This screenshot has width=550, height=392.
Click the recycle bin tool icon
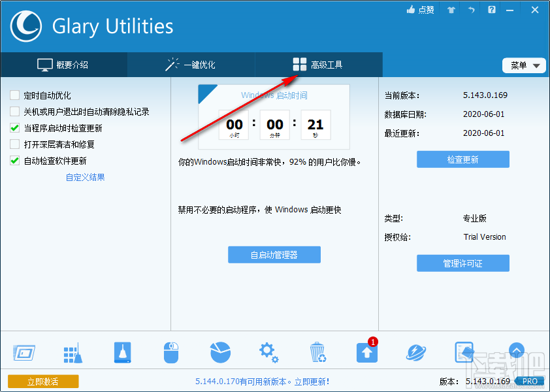tap(318, 351)
